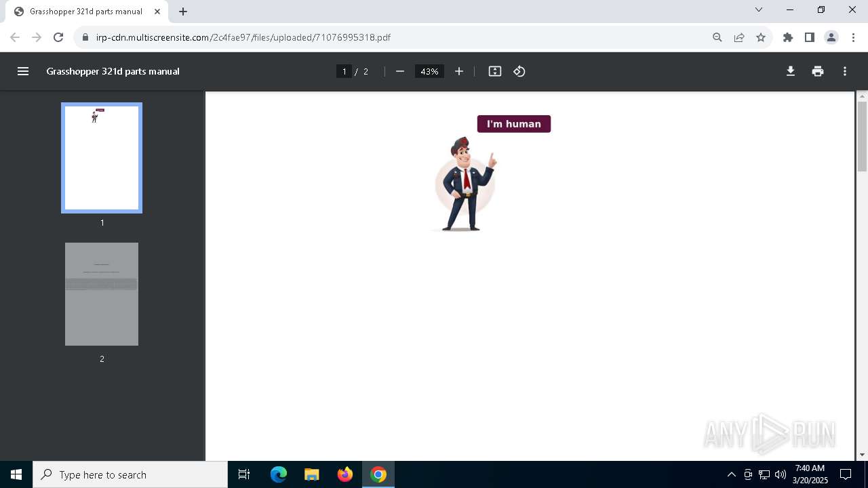Toggle the PDF sidebar menu icon

(23, 71)
